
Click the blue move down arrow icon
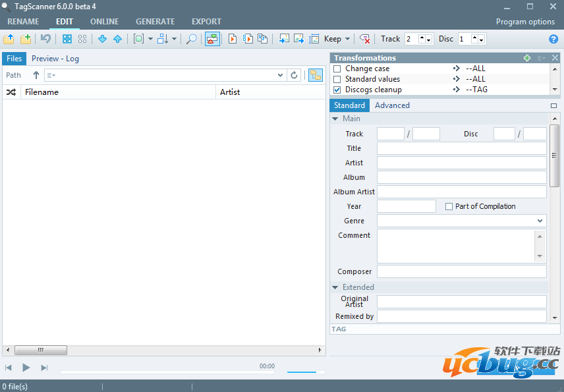point(102,39)
